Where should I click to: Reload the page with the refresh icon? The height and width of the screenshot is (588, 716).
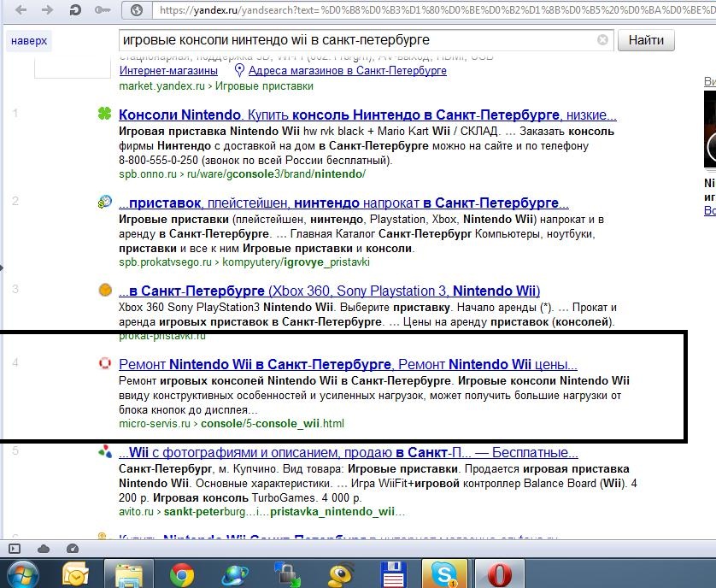pyautogui.click(x=75, y=9)
